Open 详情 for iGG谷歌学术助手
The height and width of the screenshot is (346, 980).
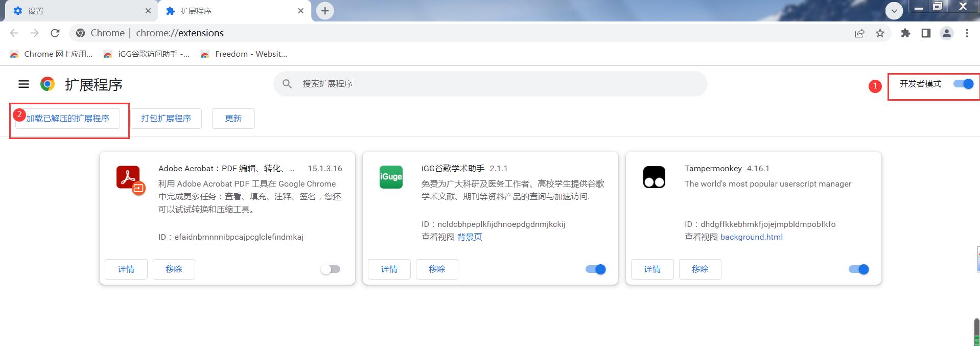[389, 269]
